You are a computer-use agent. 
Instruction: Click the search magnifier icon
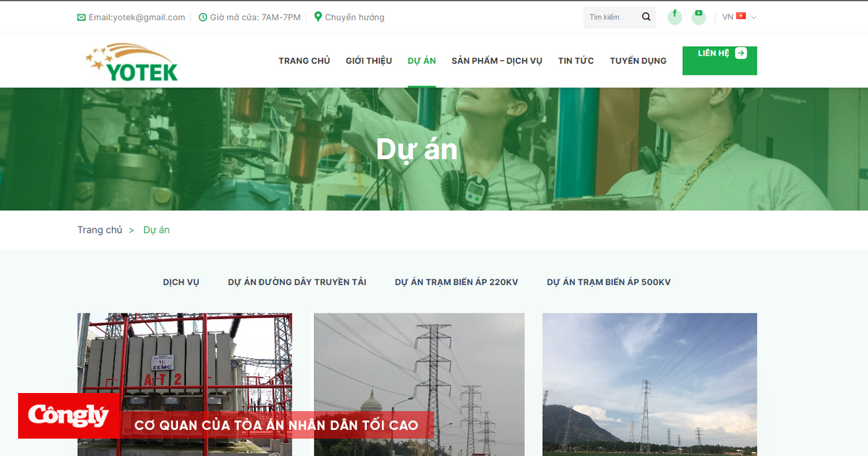[x=646, y=17]
